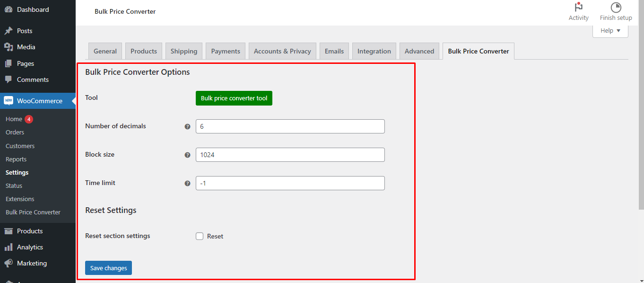Open the Orders submenu link
The width and height of the screenshot is (644, 283).
click(15, 133)
